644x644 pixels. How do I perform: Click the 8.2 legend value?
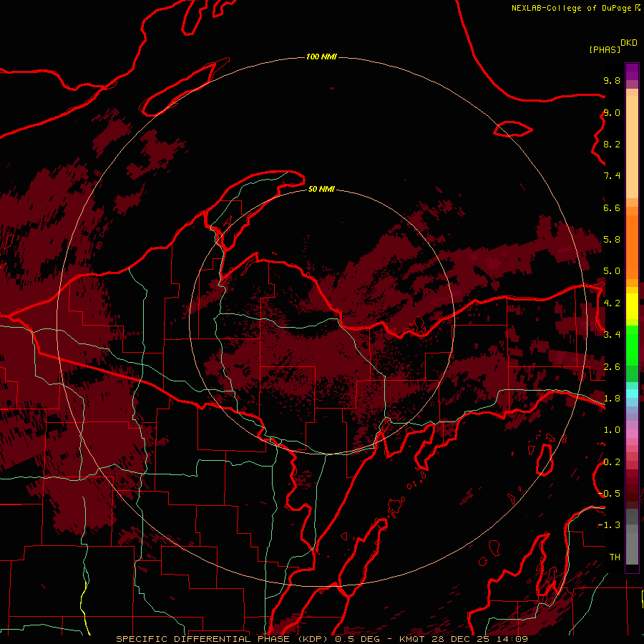click(x=612, y=144)
